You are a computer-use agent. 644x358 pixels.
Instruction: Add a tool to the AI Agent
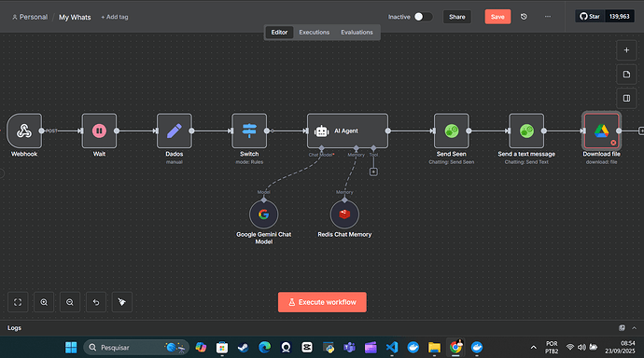point(373,172)
